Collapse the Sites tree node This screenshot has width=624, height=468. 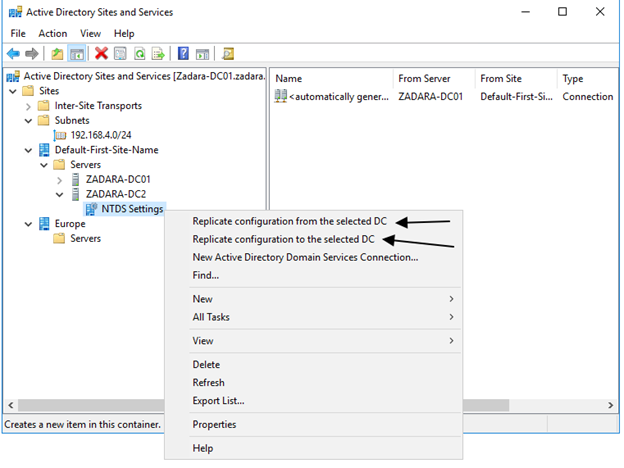(x=13, y=91)
